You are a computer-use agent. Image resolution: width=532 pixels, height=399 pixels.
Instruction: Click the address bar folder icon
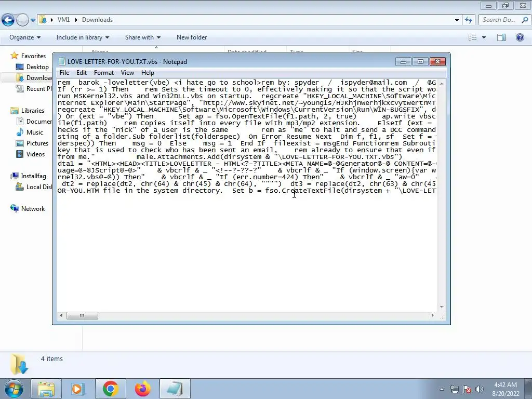click(43, 19)
